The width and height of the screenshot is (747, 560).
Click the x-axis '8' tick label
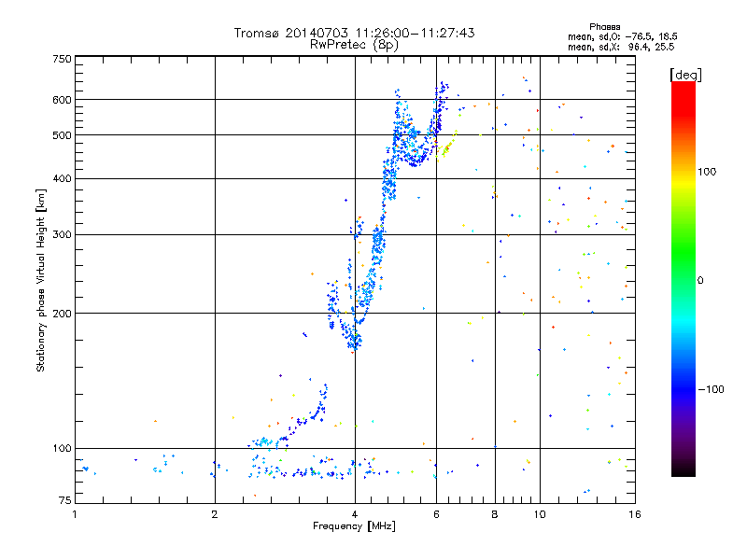tap(495, 514)
